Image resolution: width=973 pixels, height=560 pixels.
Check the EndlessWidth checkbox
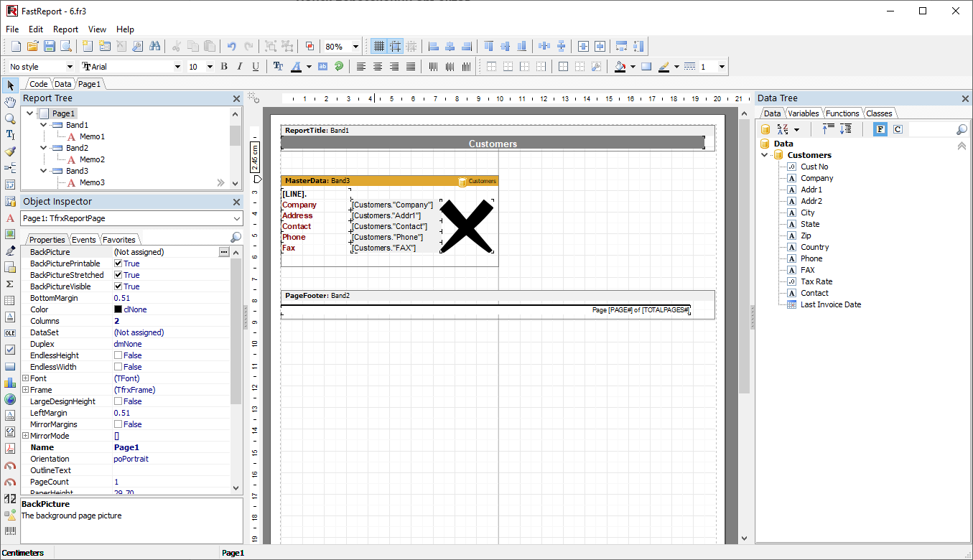118,367
